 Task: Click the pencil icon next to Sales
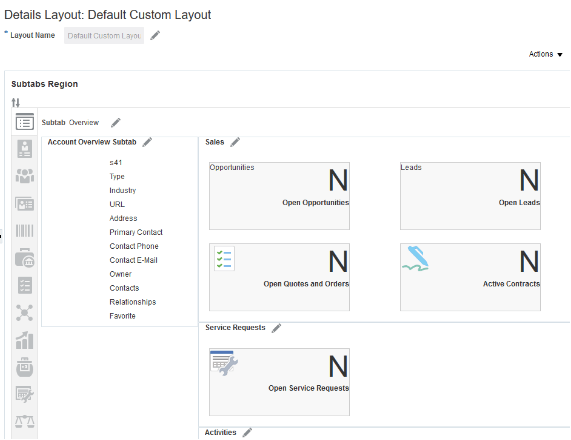click(x=235, y=142)
